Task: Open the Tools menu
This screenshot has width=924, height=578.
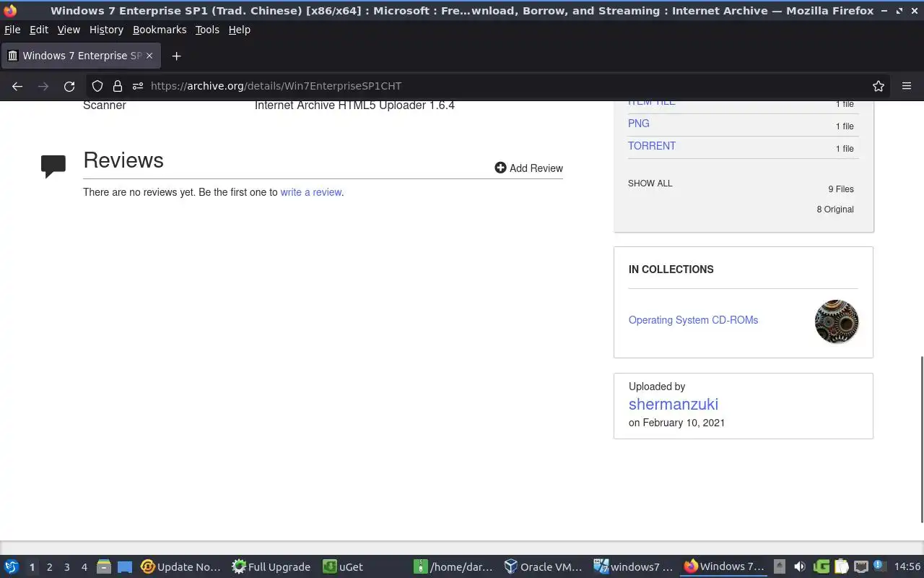Action: click(x=207, y=30)
